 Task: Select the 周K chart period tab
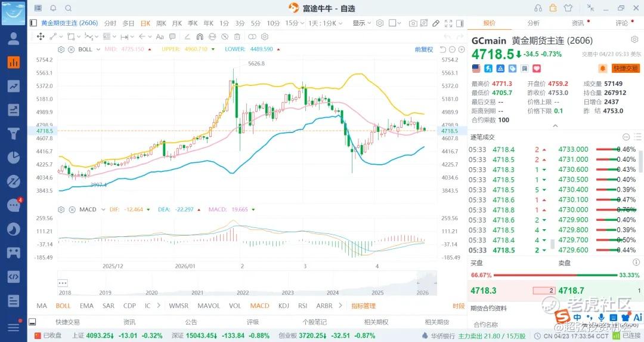tap(161, 23)
